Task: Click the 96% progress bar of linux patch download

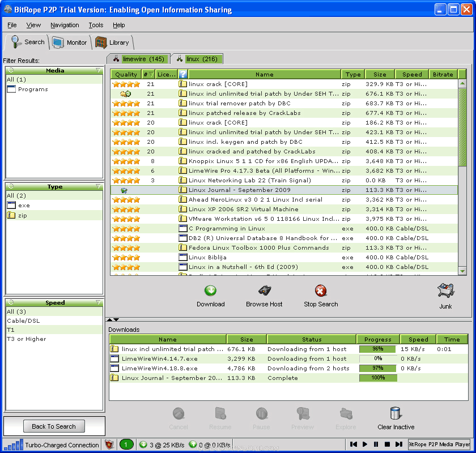Action: pos(378,349)
